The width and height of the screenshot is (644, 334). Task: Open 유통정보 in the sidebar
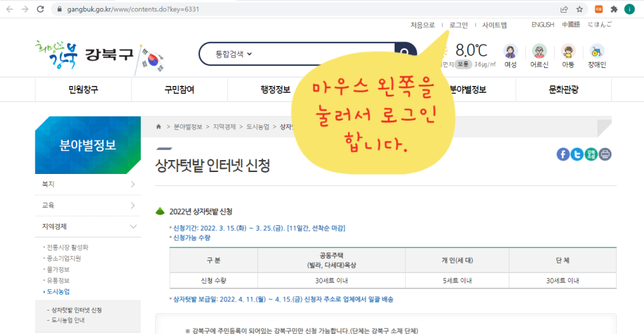tap(58, 281)
